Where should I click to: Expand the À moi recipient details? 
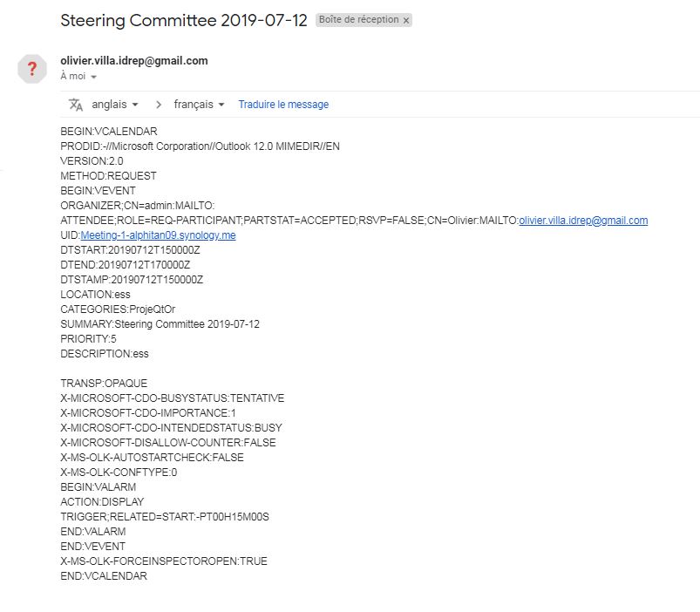click(93, 77)
